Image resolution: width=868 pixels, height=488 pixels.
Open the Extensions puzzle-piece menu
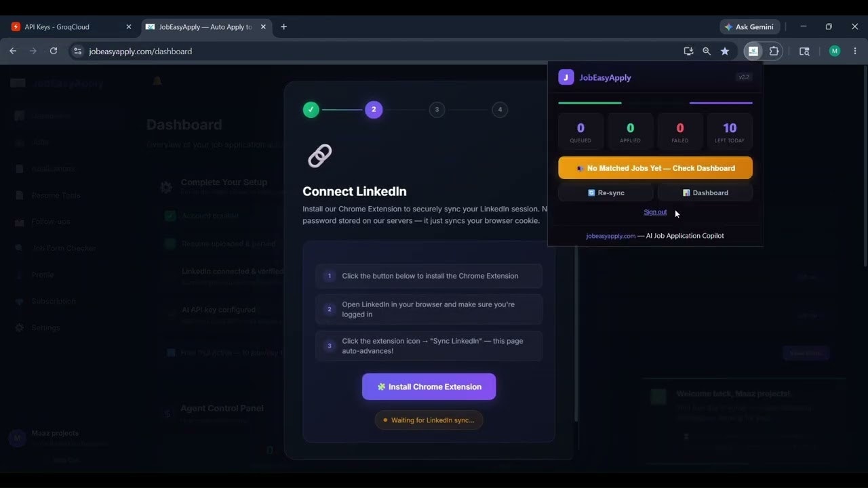click(x=774, y=51)
